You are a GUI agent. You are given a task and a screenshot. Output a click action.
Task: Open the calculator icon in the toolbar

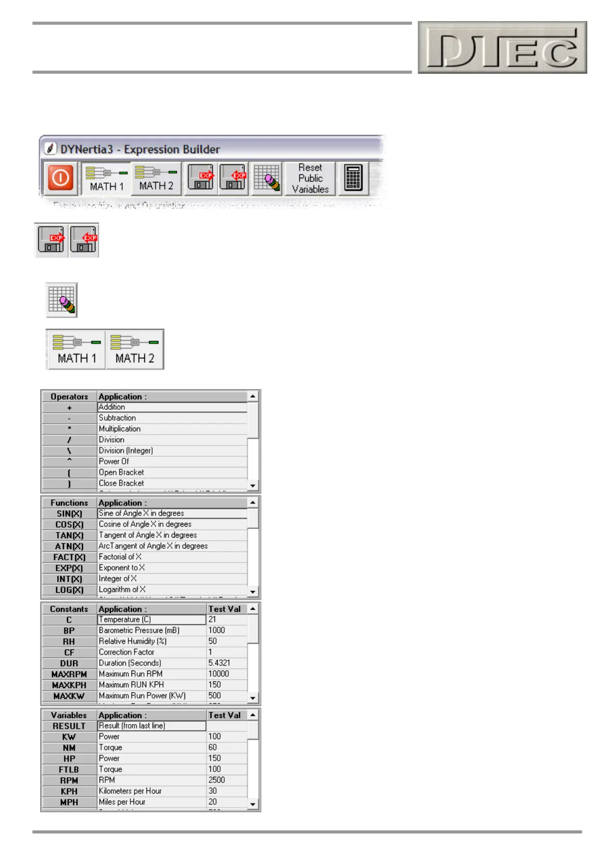pos(353,178)
